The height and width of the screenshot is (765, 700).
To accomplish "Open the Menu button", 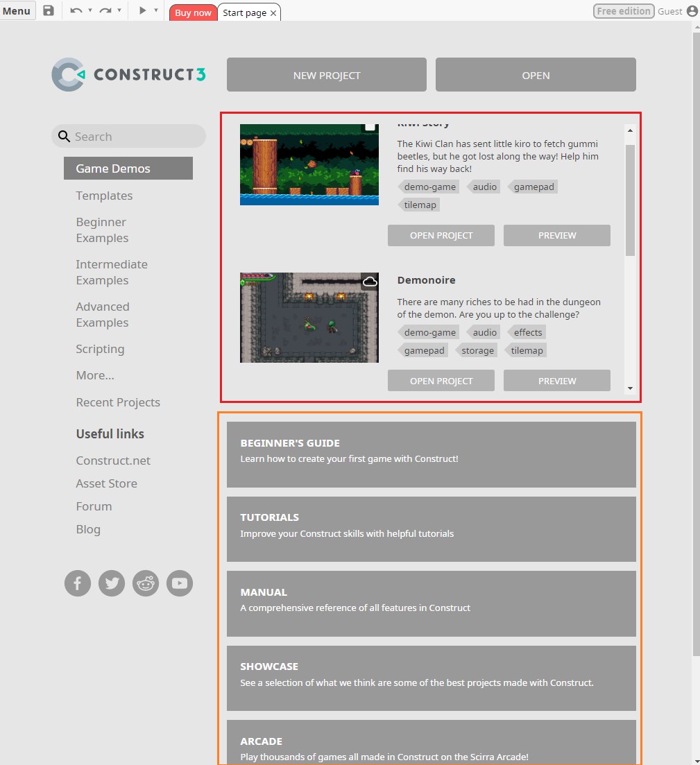I will point(17,10).
